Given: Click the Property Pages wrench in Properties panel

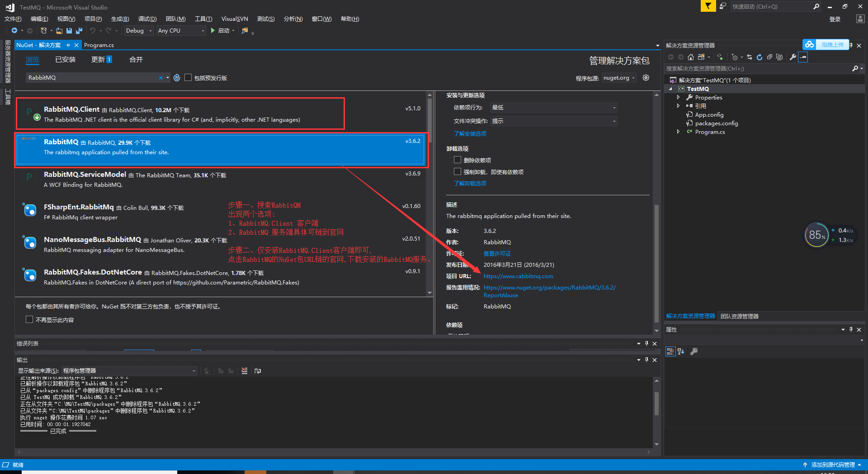Looking at the screenshot, I should coord(694,351).
